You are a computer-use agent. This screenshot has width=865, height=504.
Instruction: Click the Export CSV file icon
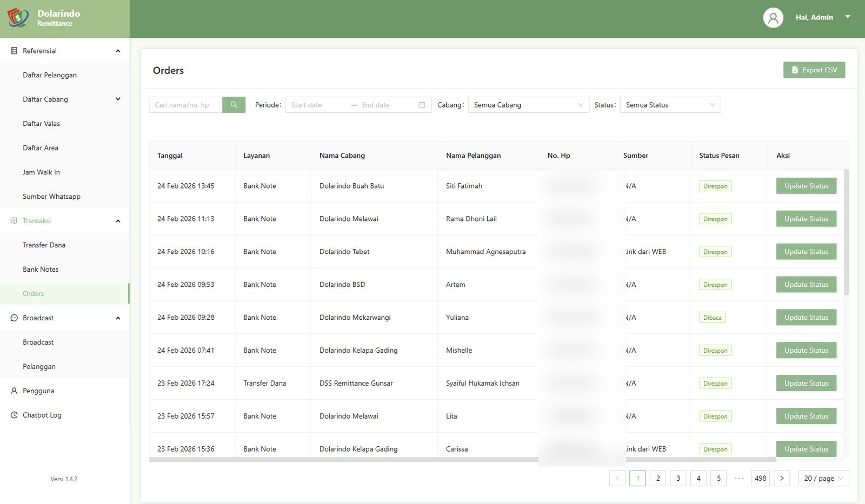[x=795, y=70]
